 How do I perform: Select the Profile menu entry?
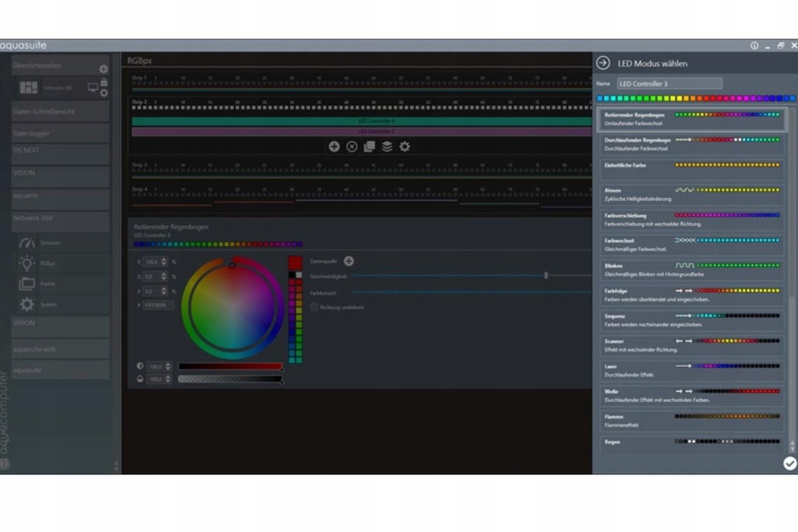(x=48, y=284)
